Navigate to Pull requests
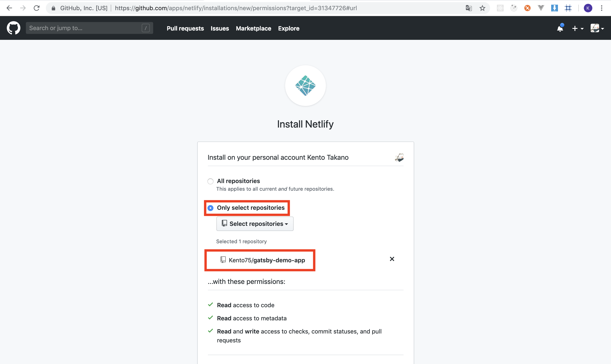This screenshot has width=611, height=364. (x=185, y=28)
